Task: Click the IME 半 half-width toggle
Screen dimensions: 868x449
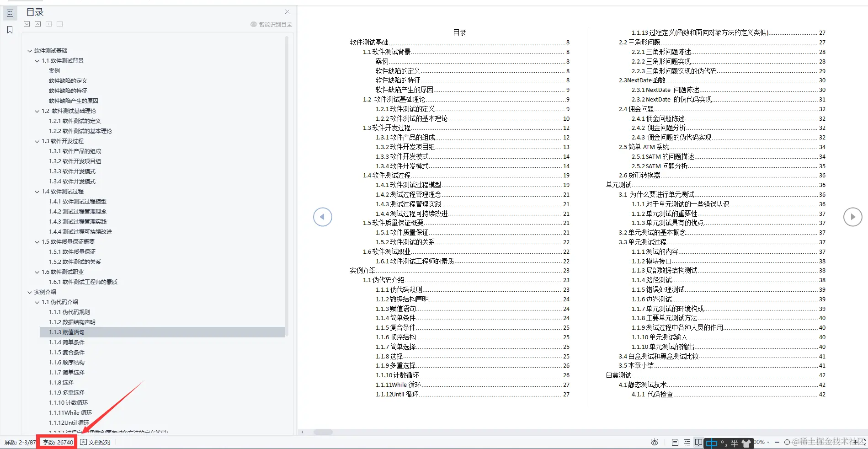Action: coord(735,443)
